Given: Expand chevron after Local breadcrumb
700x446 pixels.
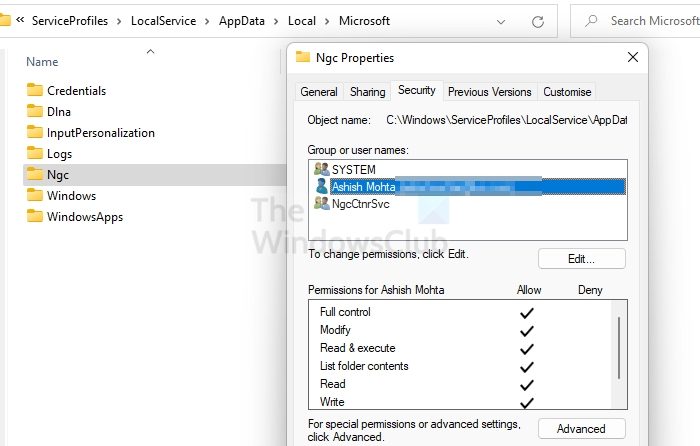Looking at the screenshot, I should click(x=327, y=21).
